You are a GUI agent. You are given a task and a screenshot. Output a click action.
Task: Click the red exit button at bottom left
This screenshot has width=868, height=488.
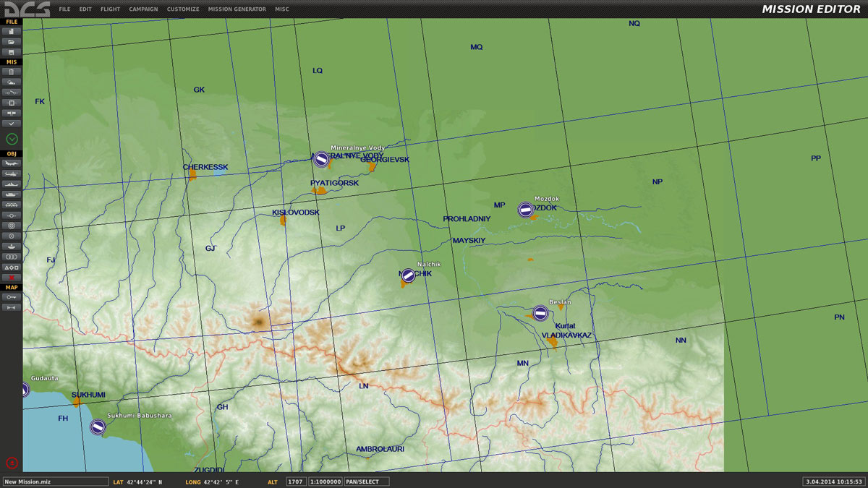[12, 463]
